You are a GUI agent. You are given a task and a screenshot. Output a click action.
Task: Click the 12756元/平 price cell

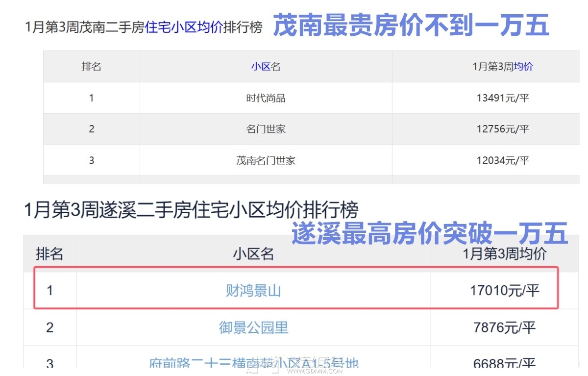[x=503, y=129]
